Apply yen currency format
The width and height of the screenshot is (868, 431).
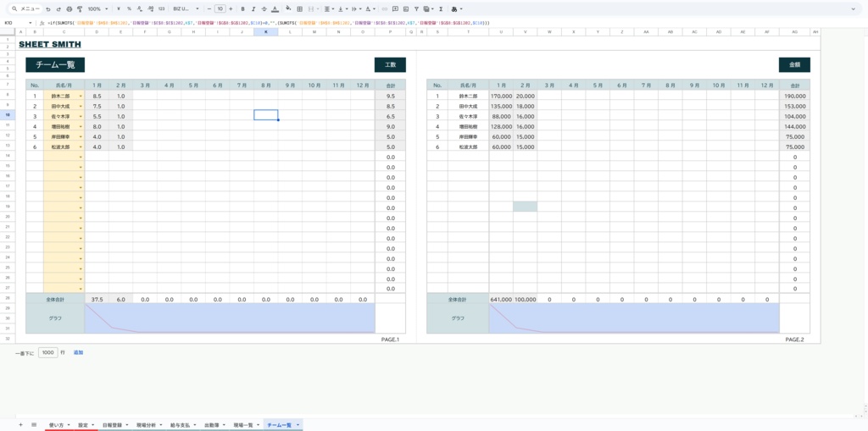[x=119, y=9]
